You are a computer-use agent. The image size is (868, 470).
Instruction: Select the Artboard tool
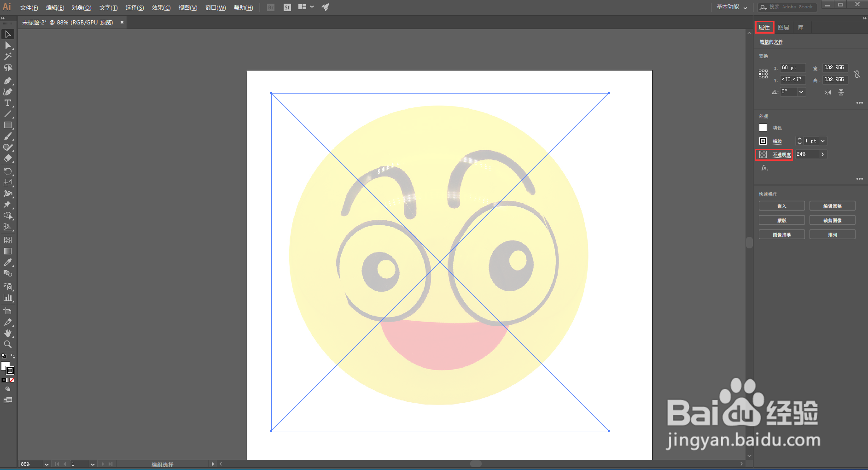[8, 311]
